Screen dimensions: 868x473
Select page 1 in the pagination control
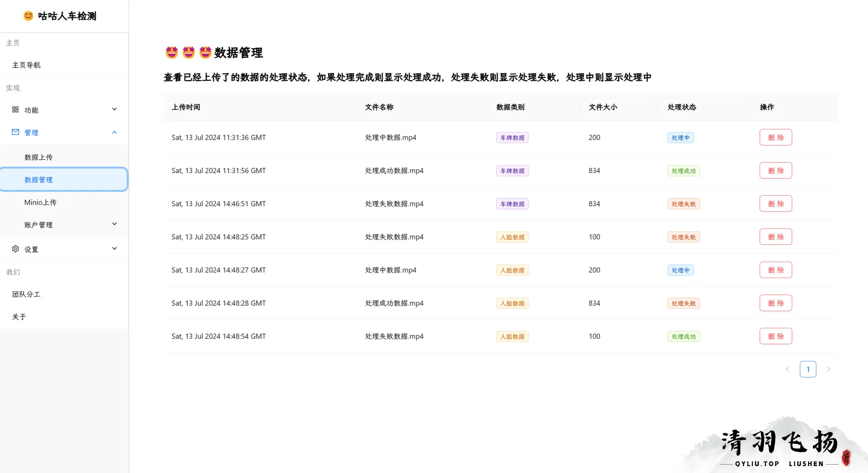(808, 369)
